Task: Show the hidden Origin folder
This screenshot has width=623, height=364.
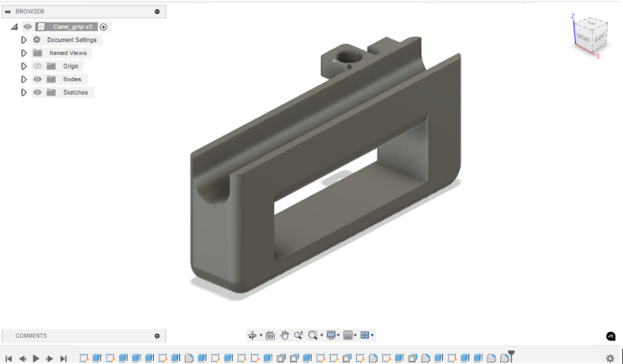Action: (37, 66)
